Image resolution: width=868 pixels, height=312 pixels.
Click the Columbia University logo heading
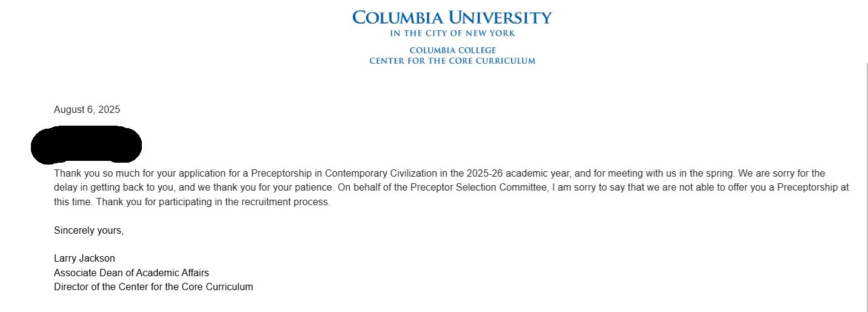pos(452,17)
